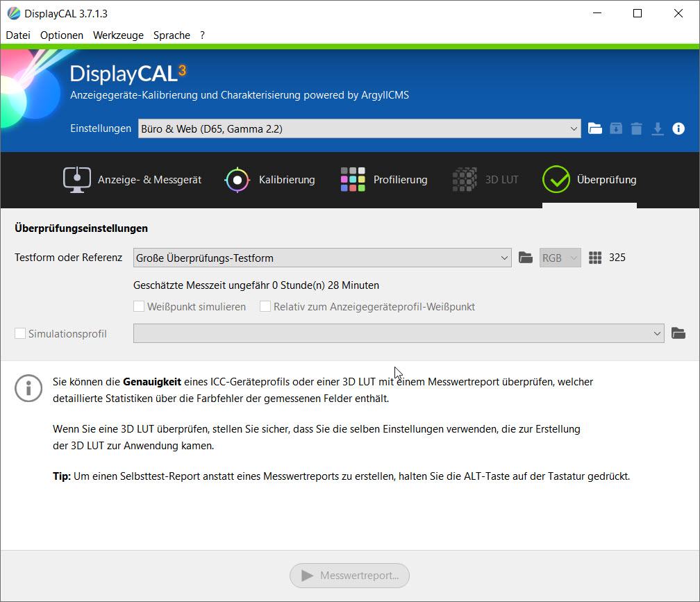Open the Sprache menu

[172, 35]
